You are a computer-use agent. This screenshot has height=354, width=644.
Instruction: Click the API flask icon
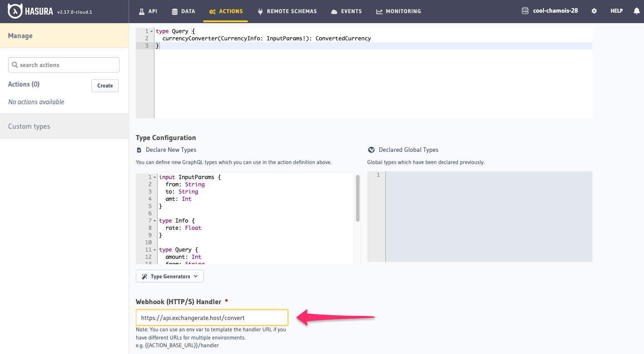coord(142,11)
